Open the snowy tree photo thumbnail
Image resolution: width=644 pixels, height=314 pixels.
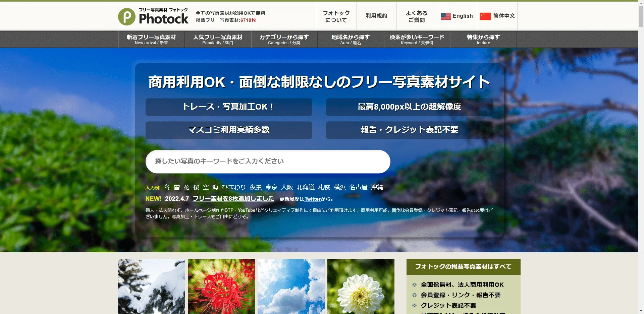tap(152, 287)
